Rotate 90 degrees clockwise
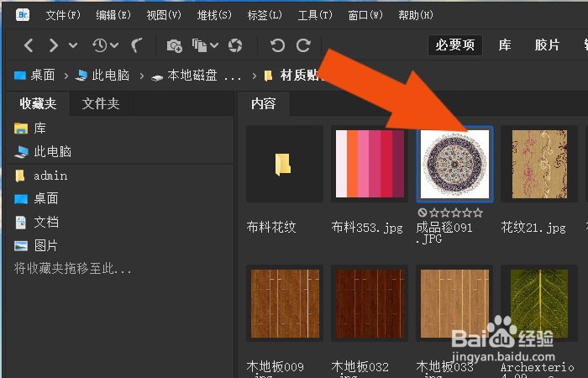This screenshot has width=588, height=378. click(303, 45)
